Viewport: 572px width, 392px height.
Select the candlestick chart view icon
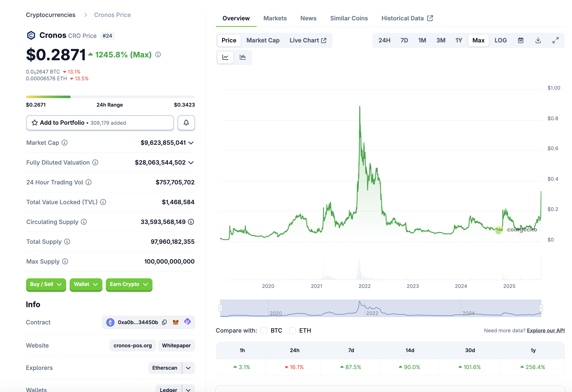click(243, 57)
